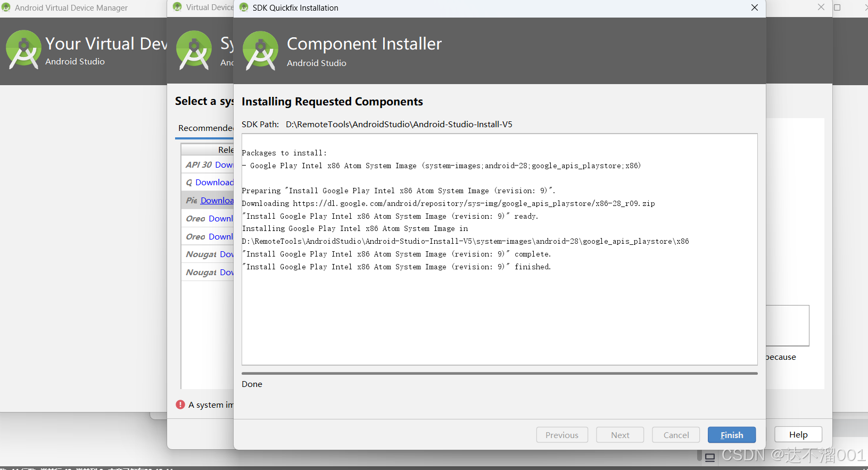The image size is (868, 470).
Task: Click the Release Name column header
Action: [x=208, y=150]
